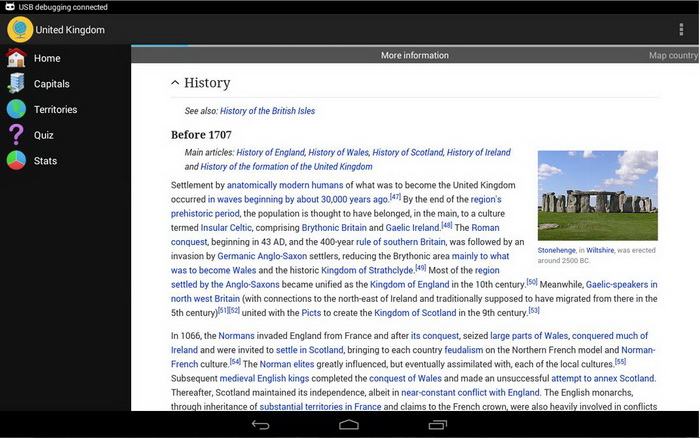The width and height of the screenshot is (700, 438).
Task: Open footnote reference 50
Action: [x=532, y=282]
